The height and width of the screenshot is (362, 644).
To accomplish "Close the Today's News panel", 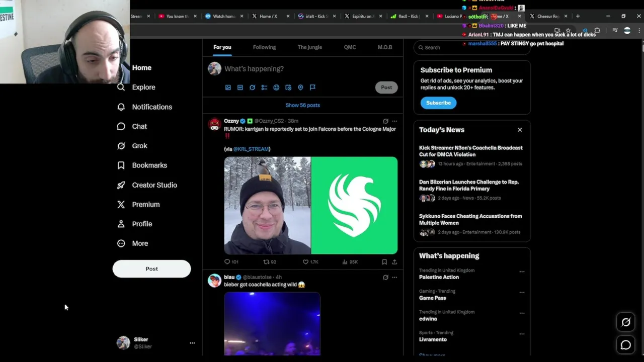I will pos(520,130).
